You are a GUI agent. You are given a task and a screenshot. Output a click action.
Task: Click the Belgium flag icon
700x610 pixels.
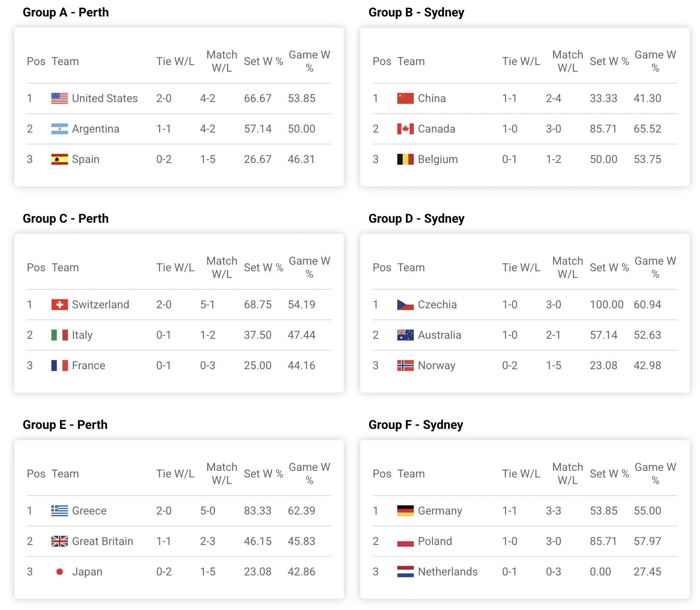click(405, 159)
